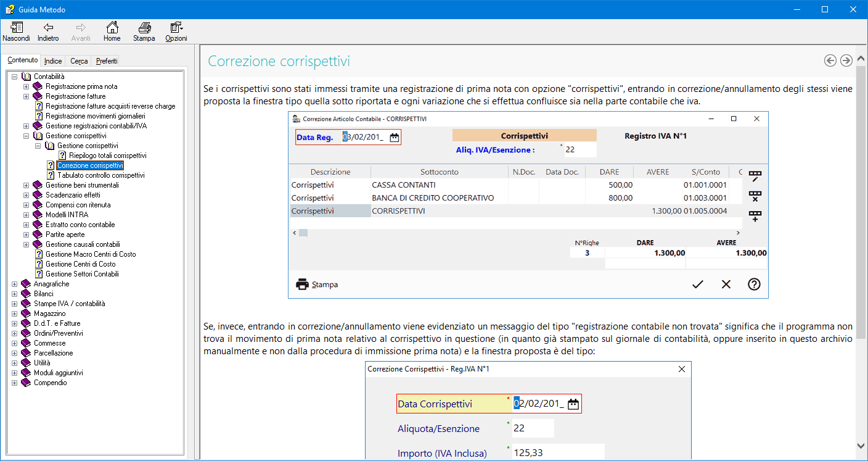Click the Importo (IVA Inclusa) field showing 125,33
Image resolution: width=868 pixels, height=461 pixels.
(x=558, y=453)
